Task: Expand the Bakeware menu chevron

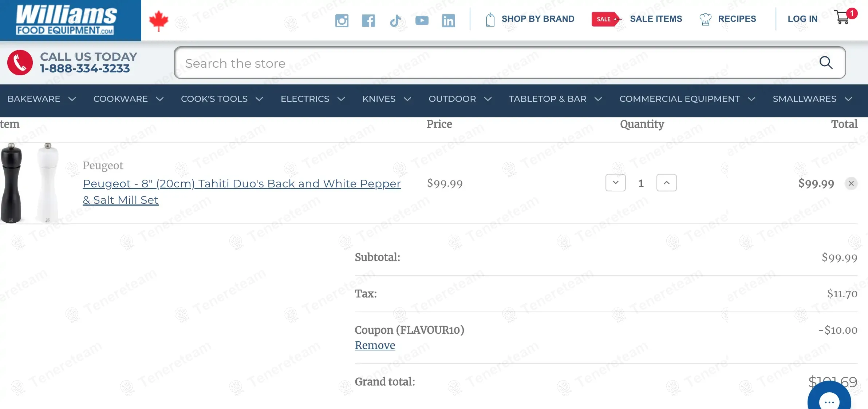Action: click(72, 99)
